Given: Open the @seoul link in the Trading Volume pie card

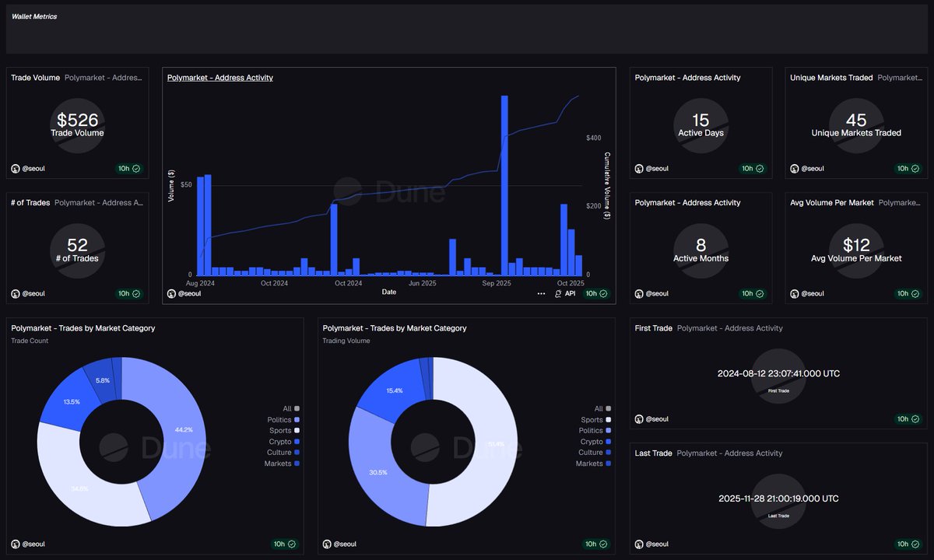Looking at the screenshot, I should pos(346,544).
